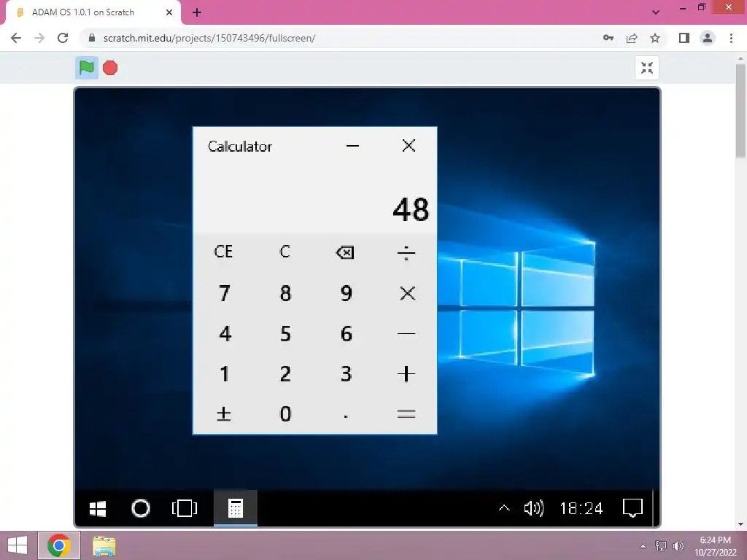Click digit 5 on Calculator

pyautogui.click(x=285, y=334)
